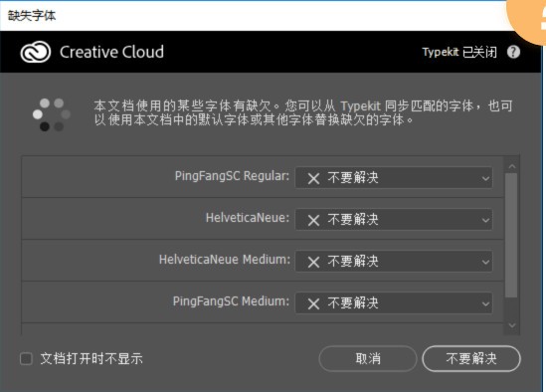Click Typekit 已关闭 status text
Viewport: 546px width, 392px height.
point(459,53)
